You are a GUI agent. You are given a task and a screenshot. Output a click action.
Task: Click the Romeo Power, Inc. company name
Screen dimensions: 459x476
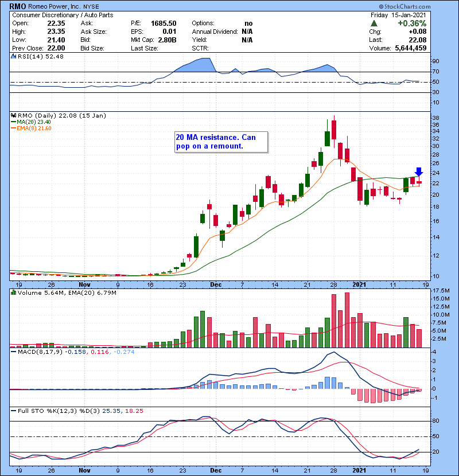coord(55,6)
